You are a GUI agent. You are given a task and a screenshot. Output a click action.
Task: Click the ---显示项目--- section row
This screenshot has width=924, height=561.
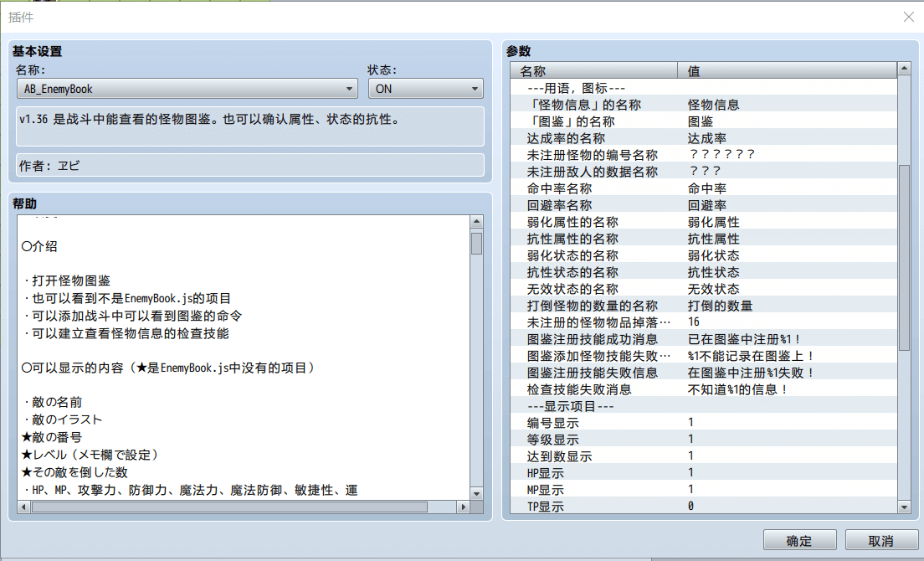pyautogui.click(x=704, y=406)
